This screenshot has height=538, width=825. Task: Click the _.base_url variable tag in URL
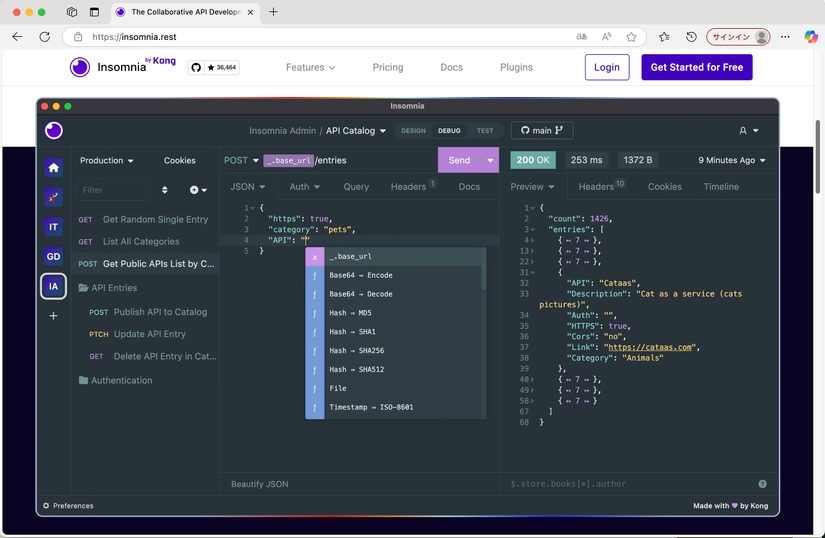(288, 160)
